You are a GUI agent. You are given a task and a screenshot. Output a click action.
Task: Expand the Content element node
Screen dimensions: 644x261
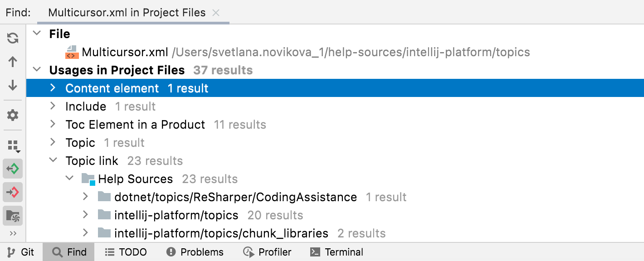click(x=53, y=88)
